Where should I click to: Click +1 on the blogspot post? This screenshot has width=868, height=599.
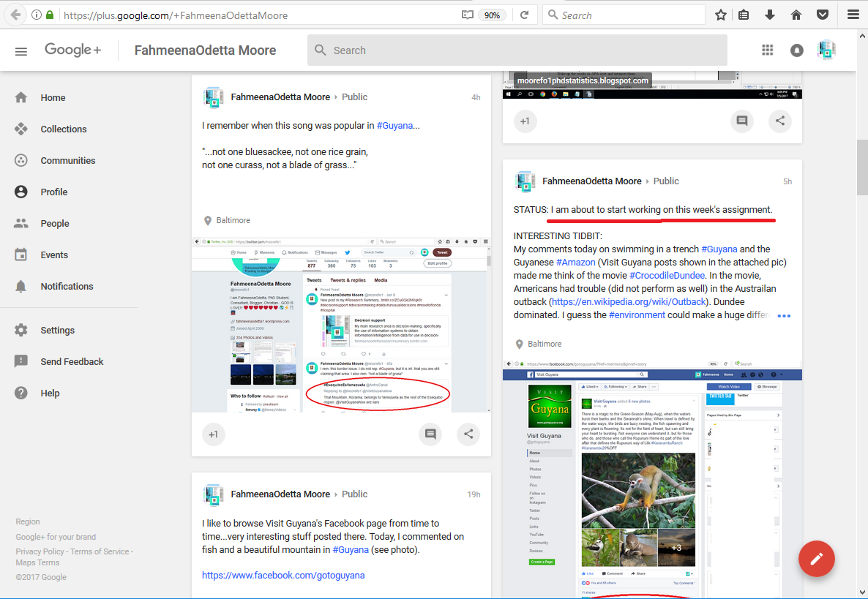point(525,121)
